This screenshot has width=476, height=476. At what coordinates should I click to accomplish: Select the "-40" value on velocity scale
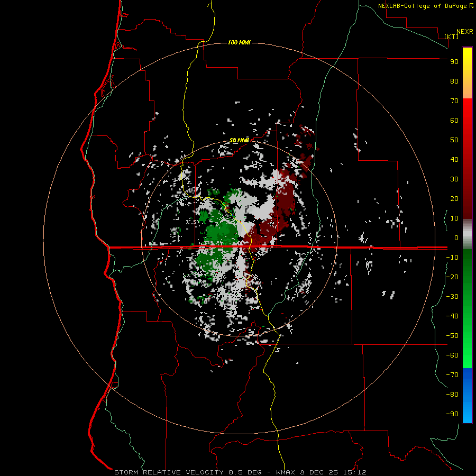point(452,316)
